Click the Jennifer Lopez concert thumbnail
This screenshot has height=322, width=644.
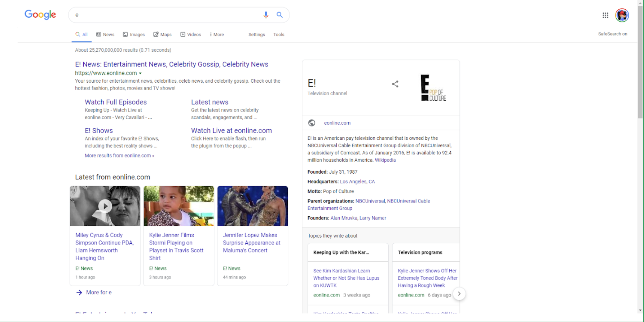tap(252, 206)
